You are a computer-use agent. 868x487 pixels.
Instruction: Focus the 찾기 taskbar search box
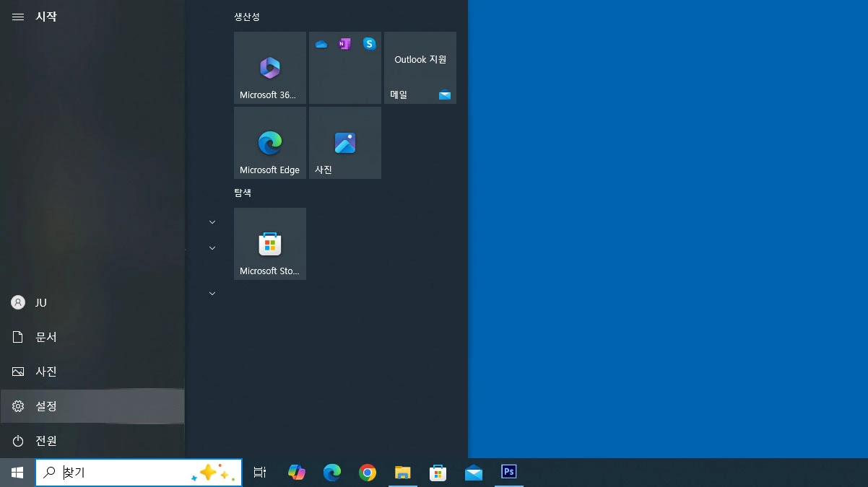pos(139,473)
